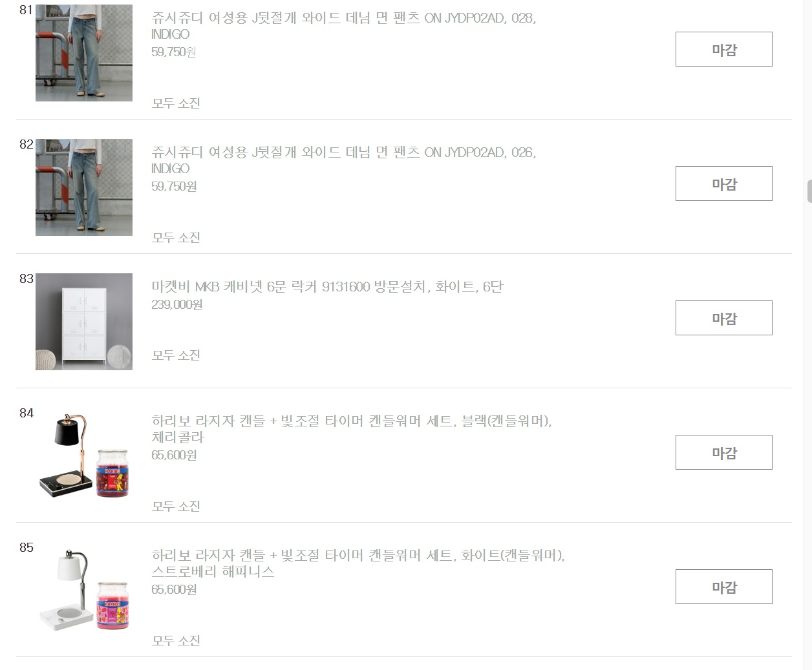The width and height of the screenshot is (812, 670).
Task: Click 마감 button for the MKB locker cabinet
Action: coord(723,318)
